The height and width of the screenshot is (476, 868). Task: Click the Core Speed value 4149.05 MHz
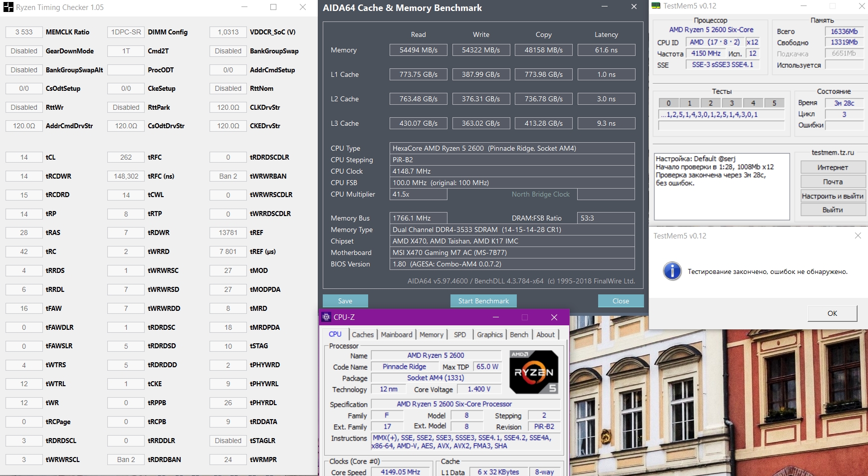(400, 472)
